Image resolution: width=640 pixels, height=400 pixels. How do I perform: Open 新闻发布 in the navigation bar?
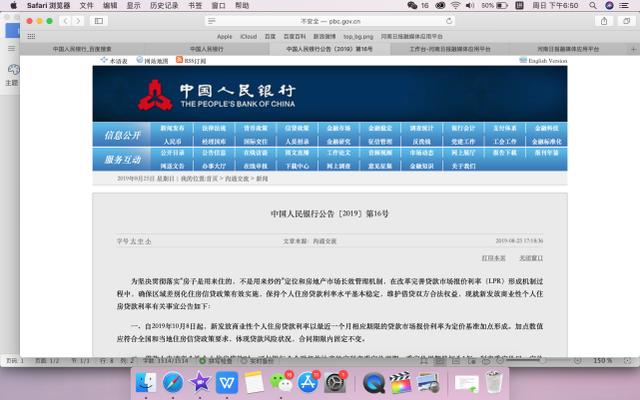[172, 128]
